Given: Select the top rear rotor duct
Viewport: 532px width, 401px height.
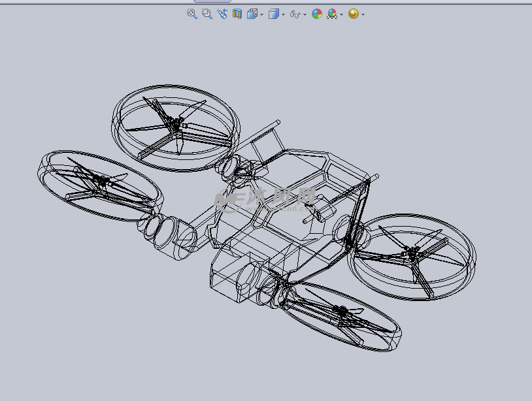Looking at the screenshot, I should [x=175, y=128].
